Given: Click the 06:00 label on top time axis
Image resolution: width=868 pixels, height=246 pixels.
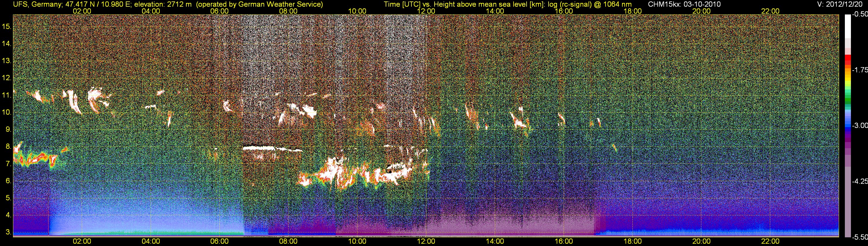Looking at the screenshot, I should [x=219, y=11].
